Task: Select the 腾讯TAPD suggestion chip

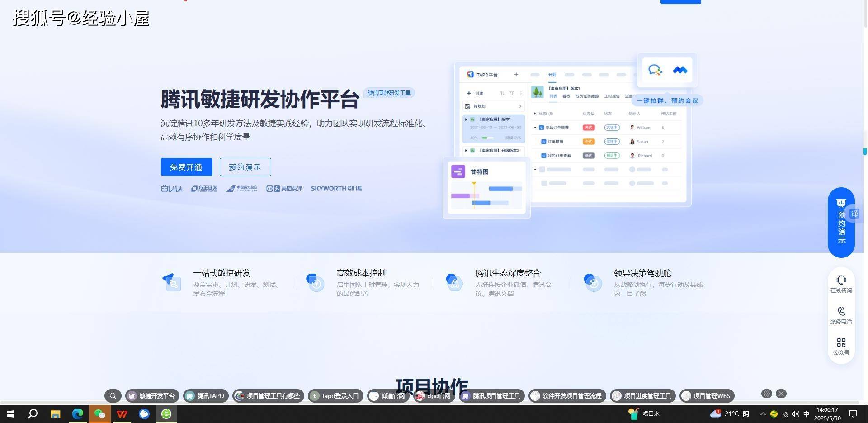Action: (x=206, y=396)
